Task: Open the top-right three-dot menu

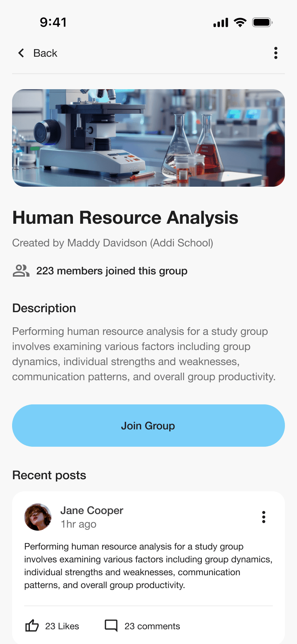Action: coord(276,53)
